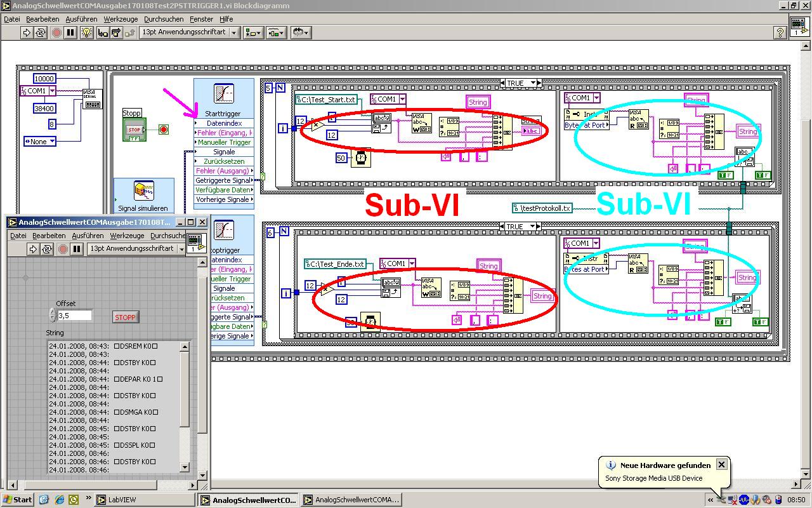This screenshot has width=812, height=508.
Task: Show hidden system tray icons
Action: point(711,500)
